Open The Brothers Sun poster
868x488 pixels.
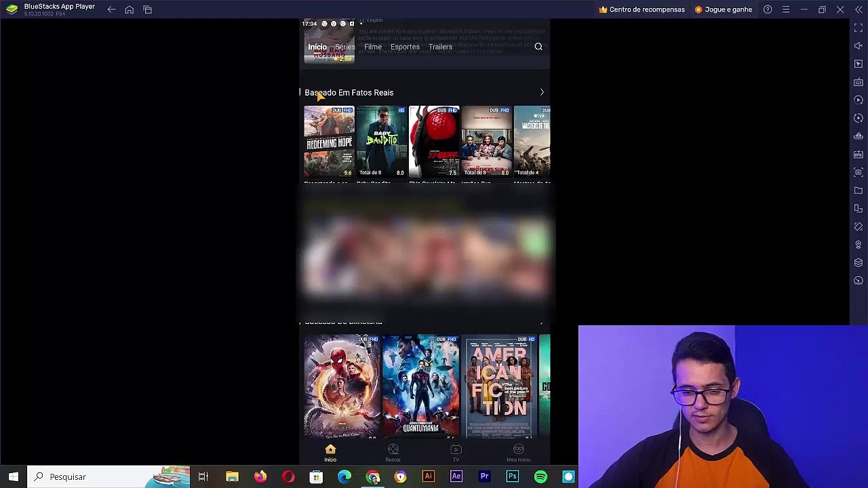point(486,141)
